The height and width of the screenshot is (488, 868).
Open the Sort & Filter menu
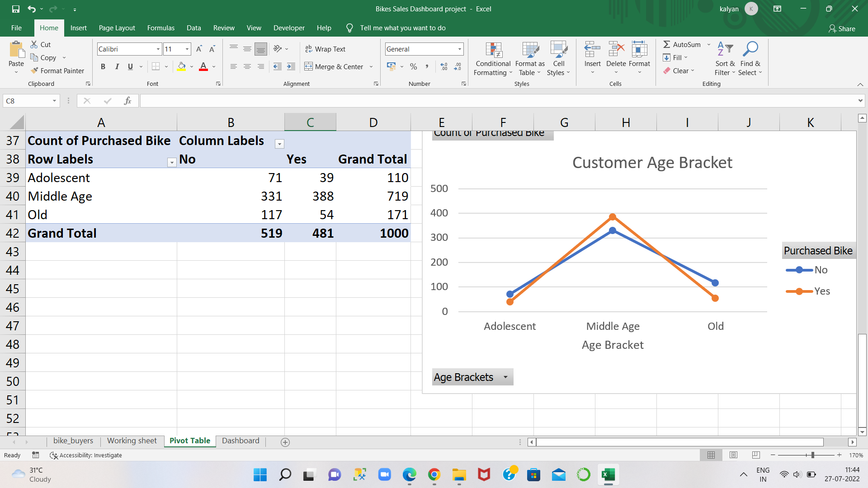point(724,59)
